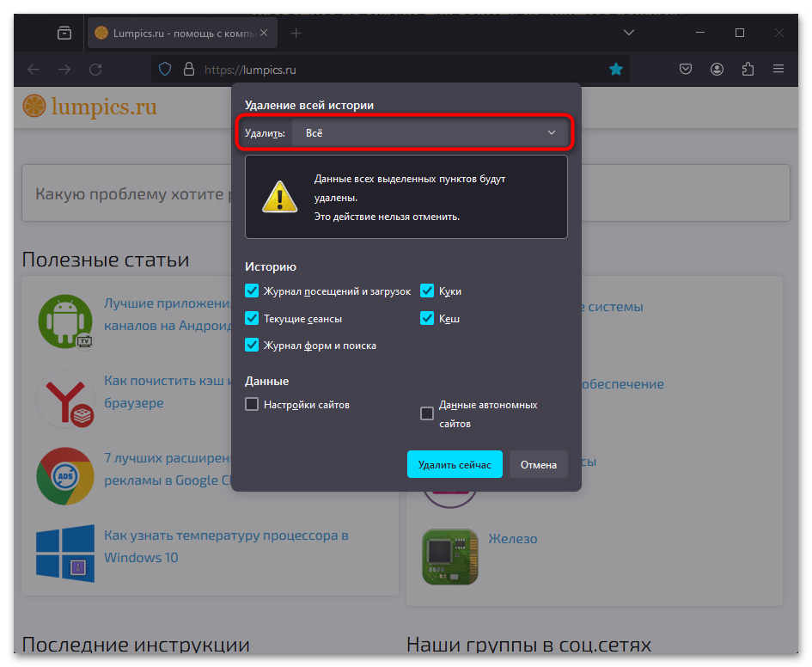Click the Удалить сейчас button
This screenshot has height=667, width=812.
[x=455, y=464]
